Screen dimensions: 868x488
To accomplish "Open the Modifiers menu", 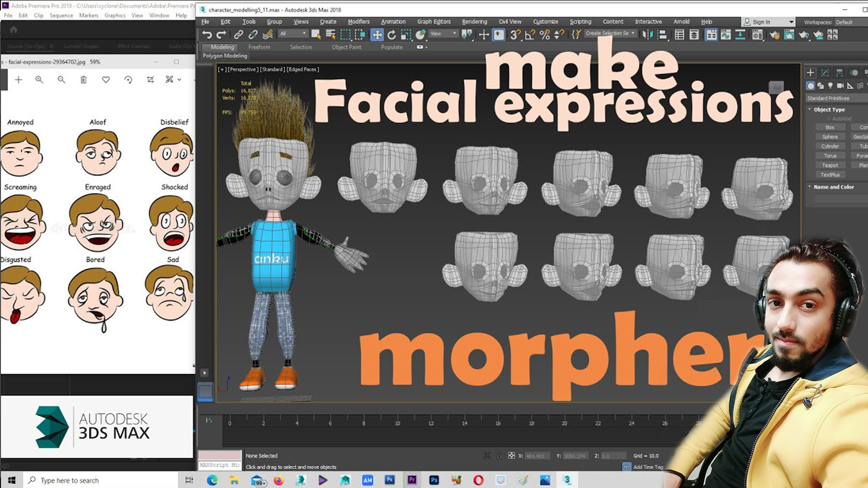I will tap(359, 22).
